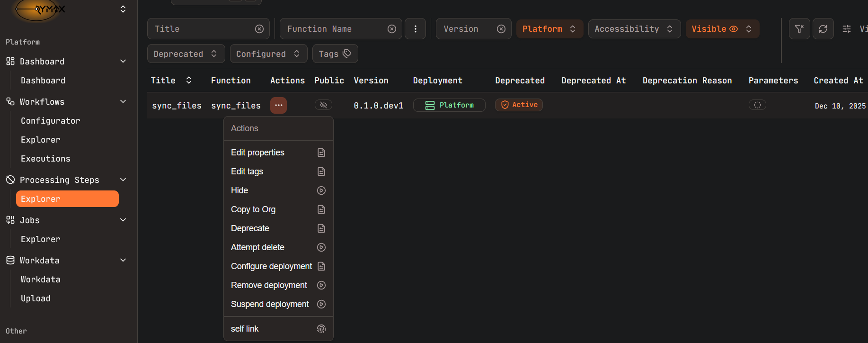
Task: Open the vertical three-dot filter options
Action: 416,29
